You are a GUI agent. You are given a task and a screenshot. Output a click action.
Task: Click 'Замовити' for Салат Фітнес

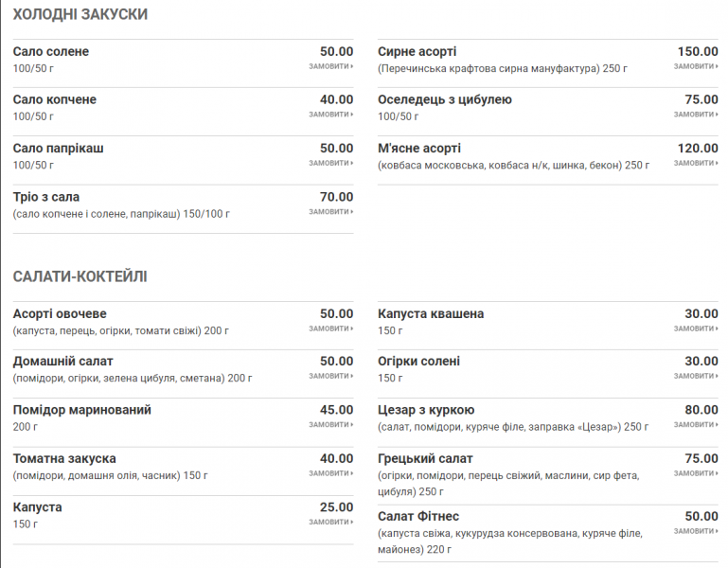pos(695,531)
